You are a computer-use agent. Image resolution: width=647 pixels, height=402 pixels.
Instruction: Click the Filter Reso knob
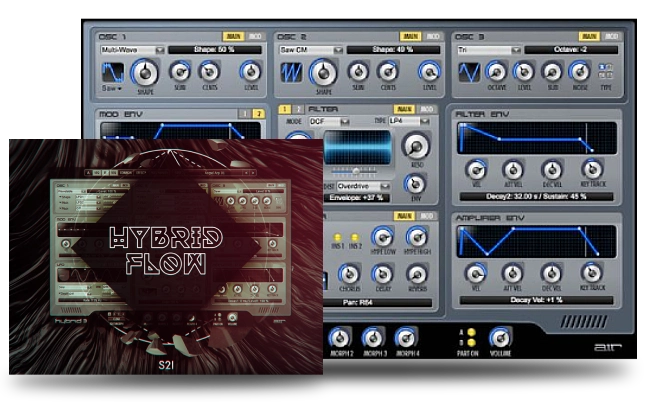[x=413, y=146]
